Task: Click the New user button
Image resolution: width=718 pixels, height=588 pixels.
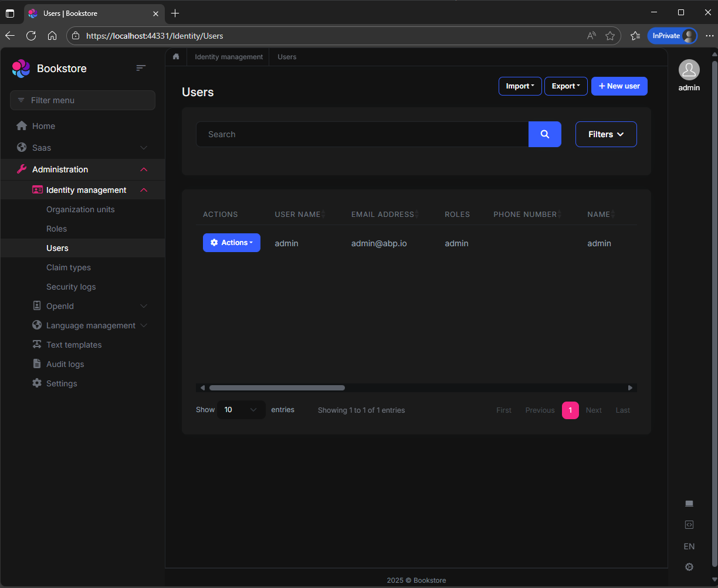Action: [x=619, y=86]
